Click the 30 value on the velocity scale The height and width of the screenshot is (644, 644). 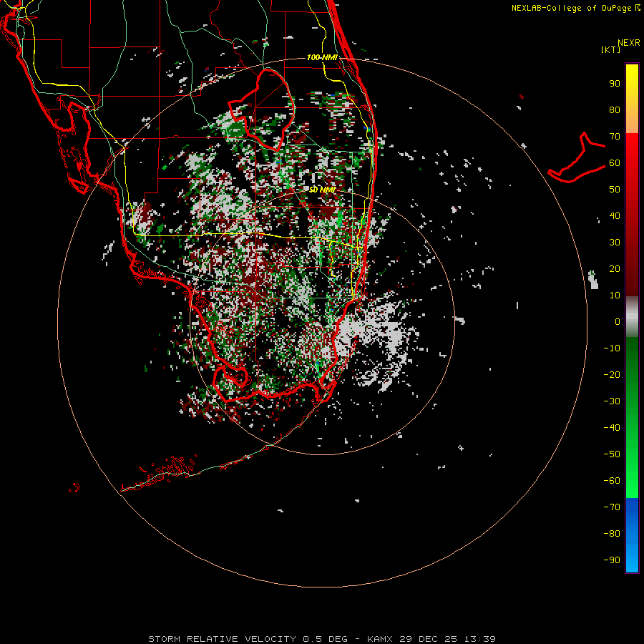pos(615,243)
